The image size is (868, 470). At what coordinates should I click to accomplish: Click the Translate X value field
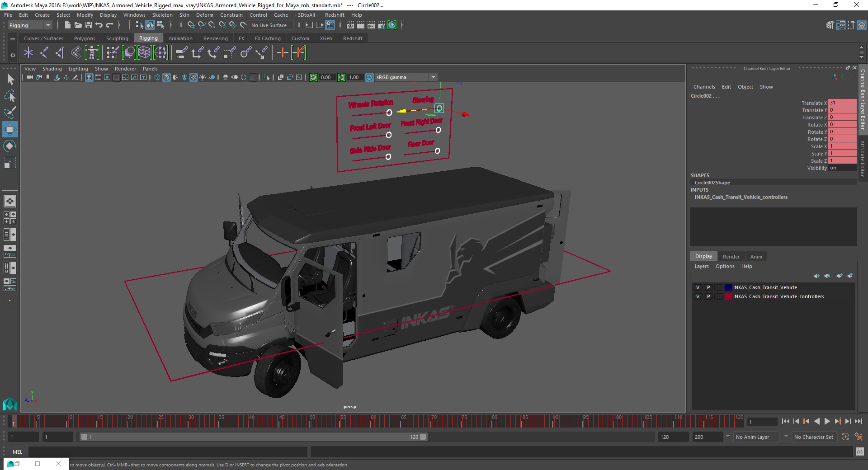click(x=842, y=103)
